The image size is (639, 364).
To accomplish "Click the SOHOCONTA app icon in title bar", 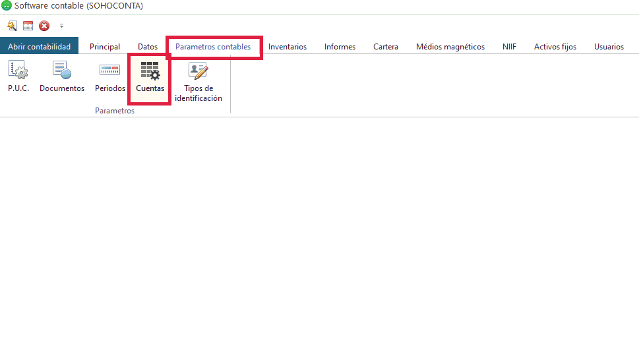I will pos(7,6).
